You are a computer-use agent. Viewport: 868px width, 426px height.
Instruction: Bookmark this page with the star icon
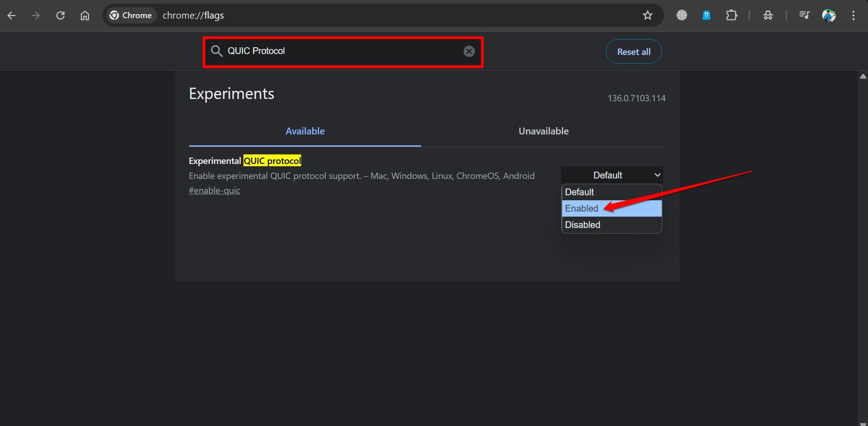pos(647,15)
